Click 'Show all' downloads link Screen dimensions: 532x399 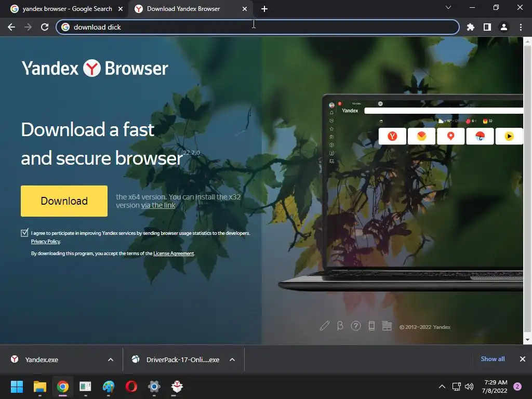point(493,359)
